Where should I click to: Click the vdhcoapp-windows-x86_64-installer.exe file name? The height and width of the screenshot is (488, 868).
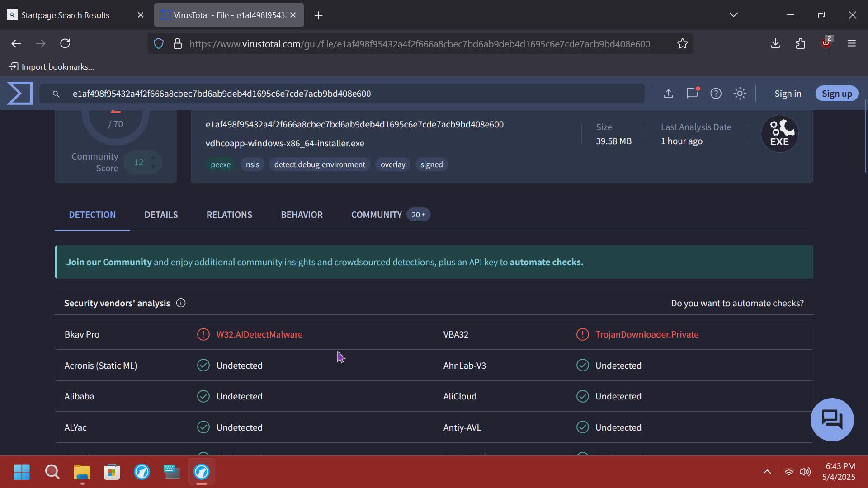(x=285, y=143)
